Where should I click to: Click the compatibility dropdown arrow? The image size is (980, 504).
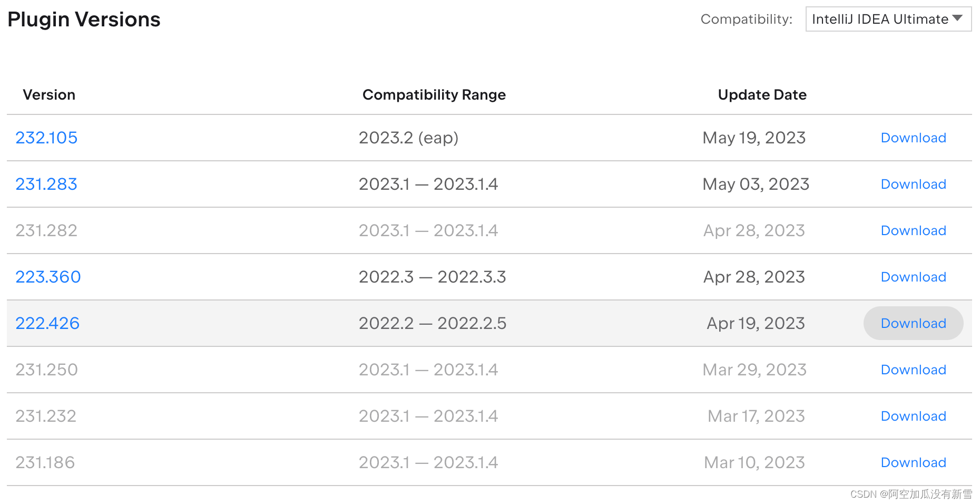pos(957,18)
